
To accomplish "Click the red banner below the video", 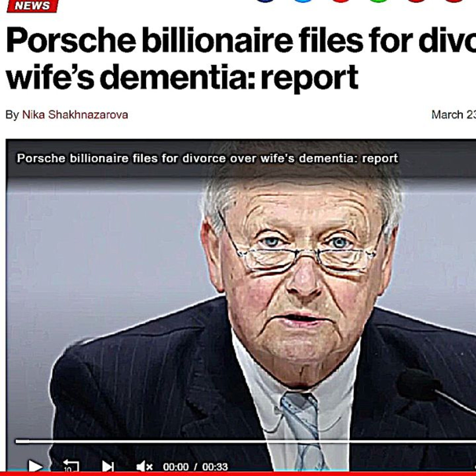I will tap(238, 474).
